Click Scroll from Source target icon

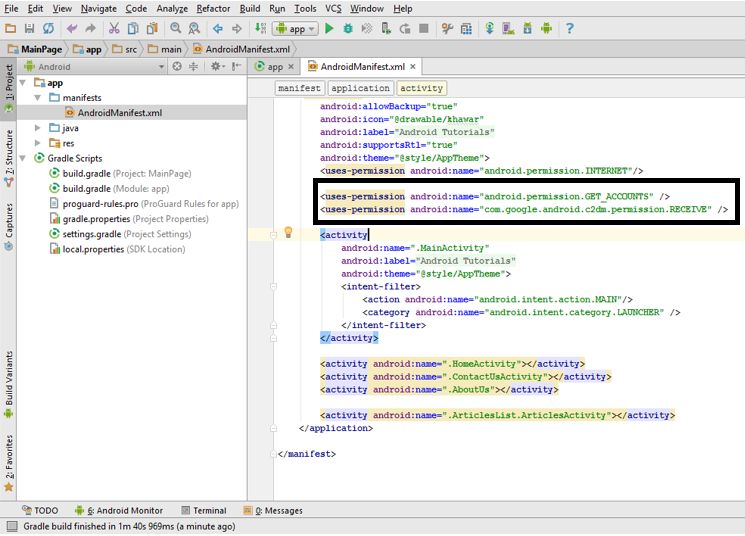(177, 67)
